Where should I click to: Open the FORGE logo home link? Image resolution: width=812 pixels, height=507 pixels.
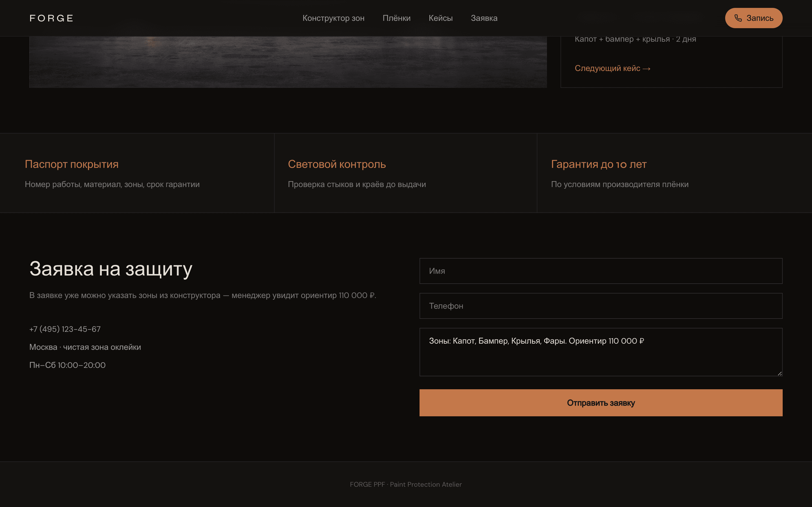point(51,18)
